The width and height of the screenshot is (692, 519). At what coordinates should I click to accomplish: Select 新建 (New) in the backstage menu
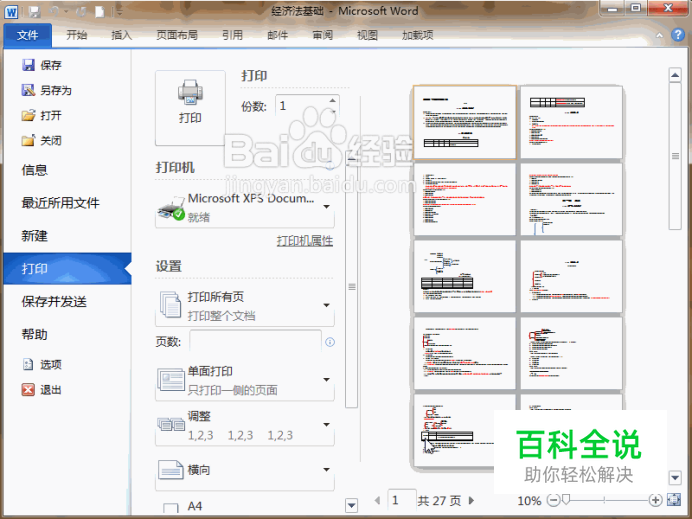coord(34,236)
